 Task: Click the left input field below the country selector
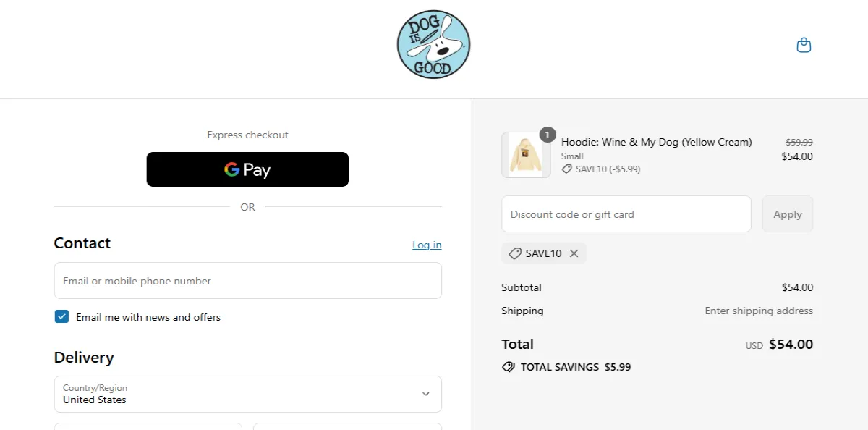148,427
